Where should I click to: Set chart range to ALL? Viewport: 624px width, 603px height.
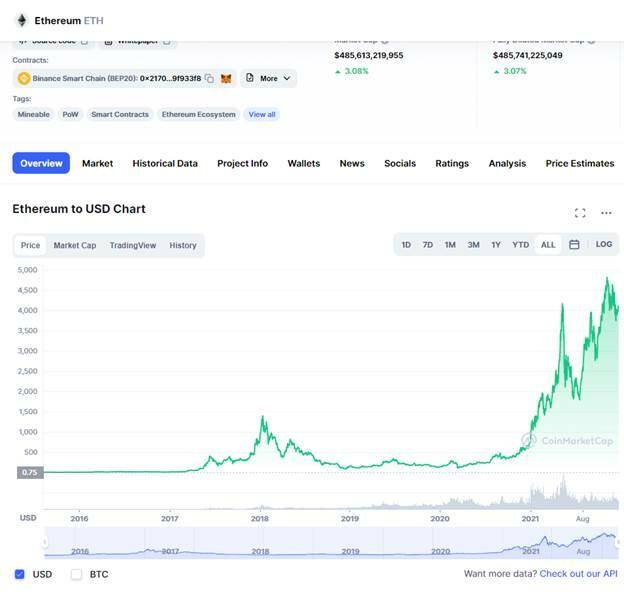(548, 244)
